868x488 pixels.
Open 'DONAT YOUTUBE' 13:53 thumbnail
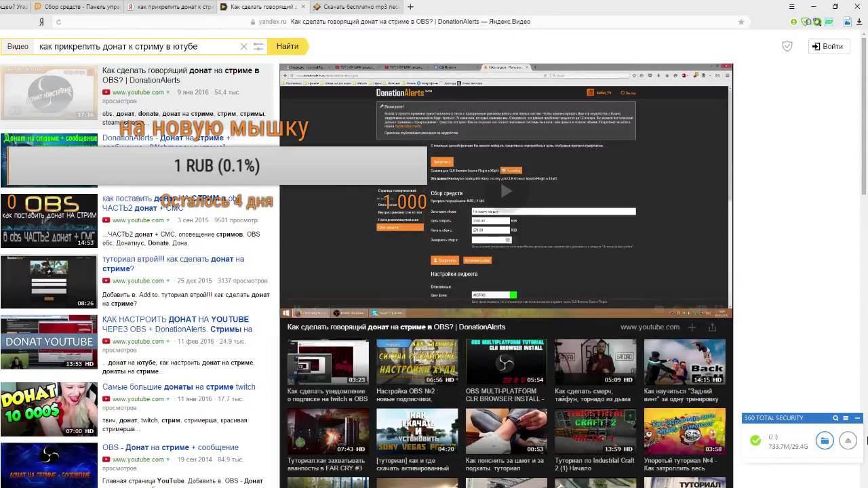coord(49,342)
